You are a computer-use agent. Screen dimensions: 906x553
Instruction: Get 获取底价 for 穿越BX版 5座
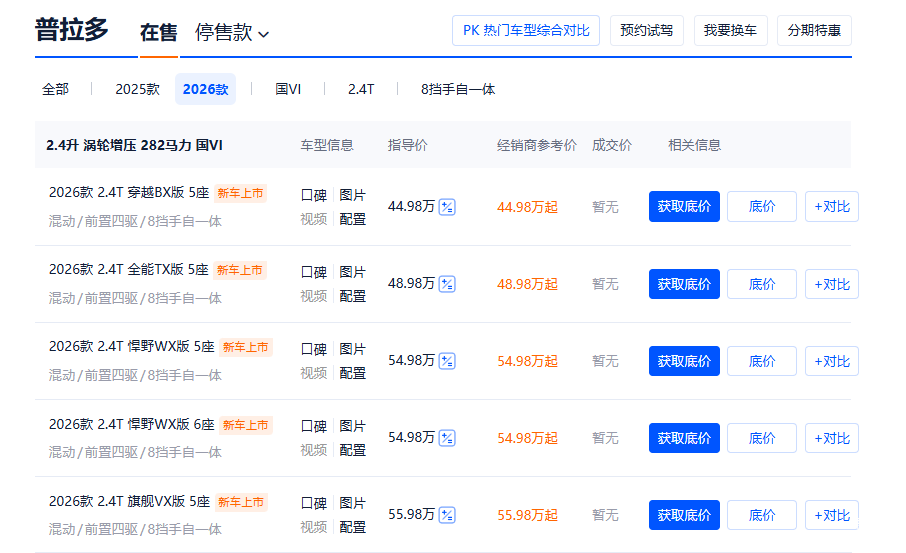[684, 206]
